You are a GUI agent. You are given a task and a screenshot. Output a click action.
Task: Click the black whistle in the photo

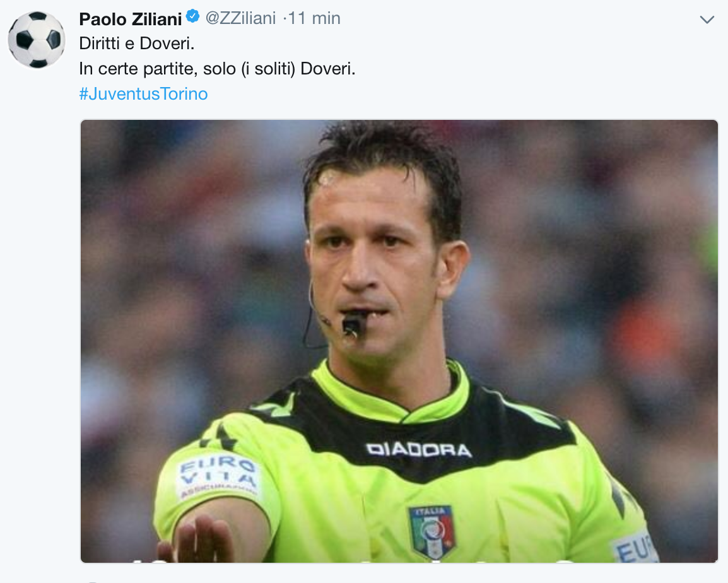pyautogui.click(x=353, y=324)
